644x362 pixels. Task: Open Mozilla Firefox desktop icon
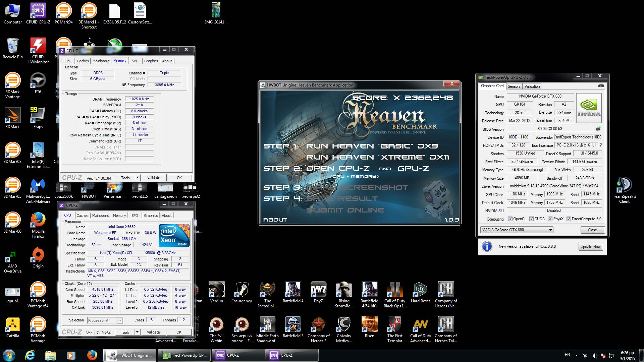click(x=38, y=225)
